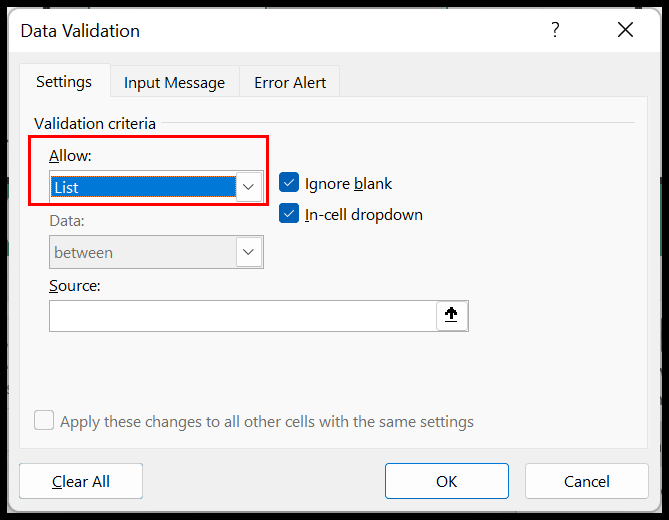Click the Allow: field label
Viewport: 669px width, 520px height.
click(x=70, y=156)
